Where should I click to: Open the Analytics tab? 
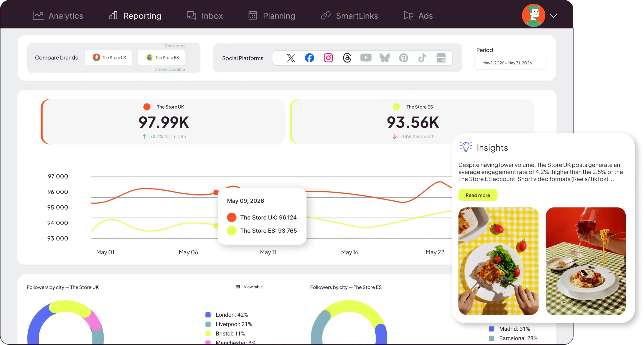point(58,16)
